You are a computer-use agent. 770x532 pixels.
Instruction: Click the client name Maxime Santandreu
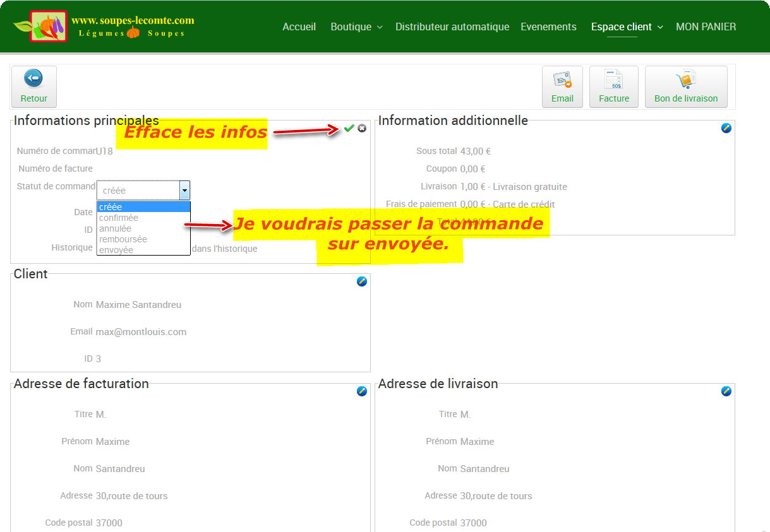(138, 305)
